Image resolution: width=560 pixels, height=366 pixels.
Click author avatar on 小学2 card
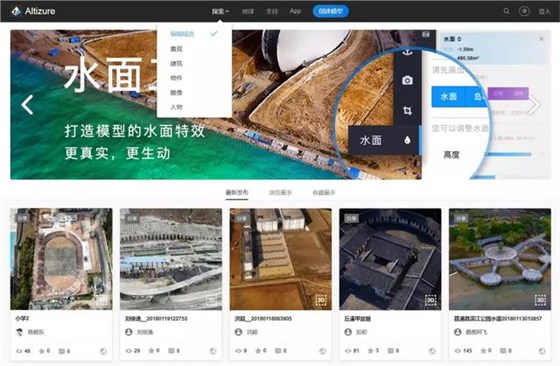click(20, 332)
